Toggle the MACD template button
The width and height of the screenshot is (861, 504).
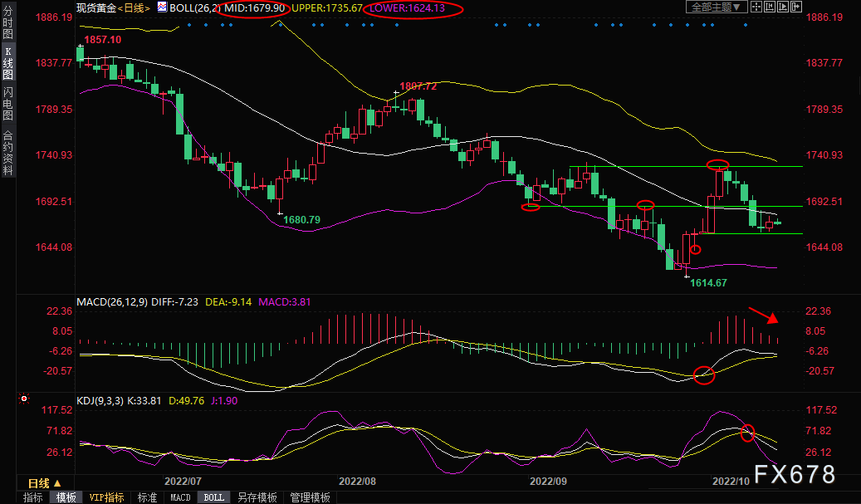[180, 497]
